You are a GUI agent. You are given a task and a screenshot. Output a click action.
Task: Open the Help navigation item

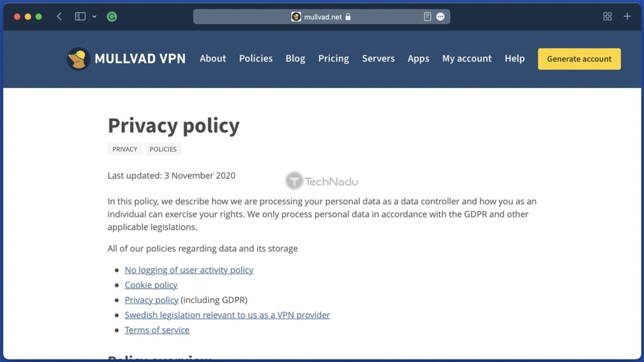pyautogui.click(x=514, y=58)
